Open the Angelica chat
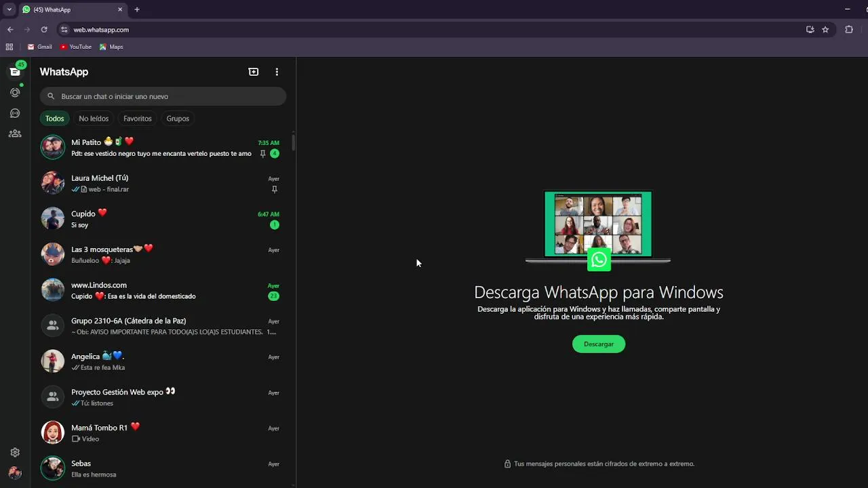Screen dimensions: 868x488 (x=161, y=361)
